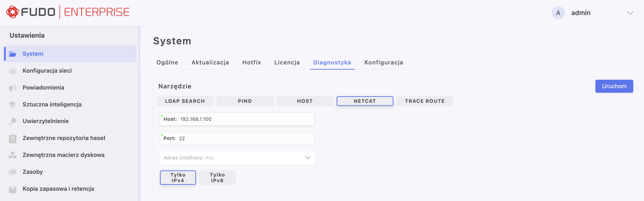Select the LDAP SEARCH tool

185,101
